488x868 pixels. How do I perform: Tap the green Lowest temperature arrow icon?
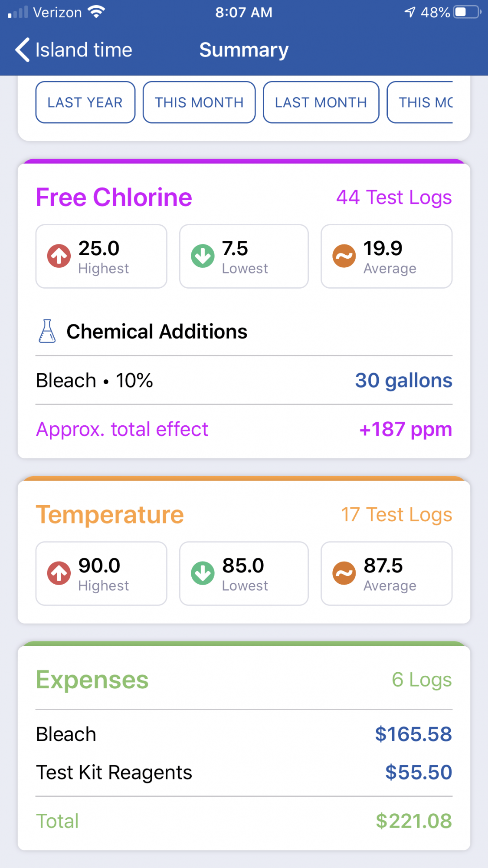coord(203,573)
